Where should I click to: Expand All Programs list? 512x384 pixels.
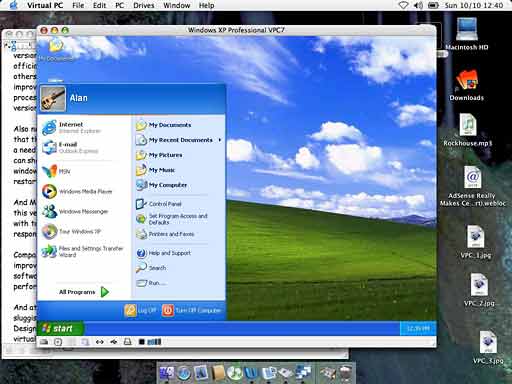[x=84, y=292]
